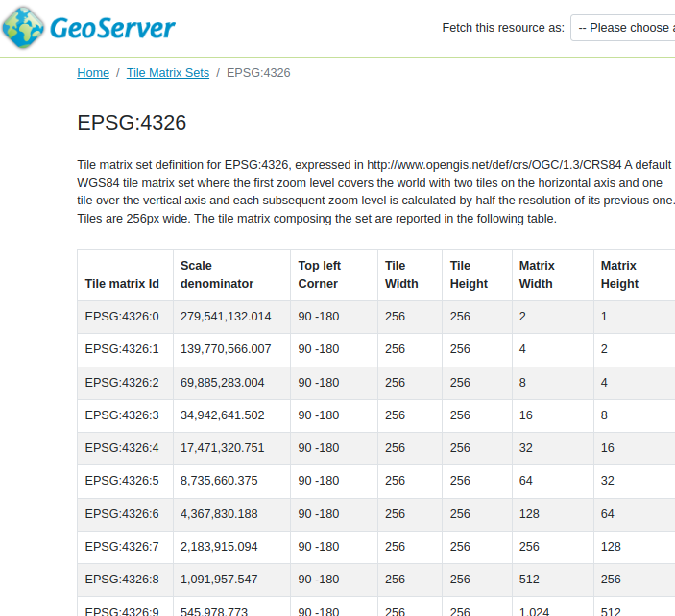Click the 'Top left Corner' column header

319,274
